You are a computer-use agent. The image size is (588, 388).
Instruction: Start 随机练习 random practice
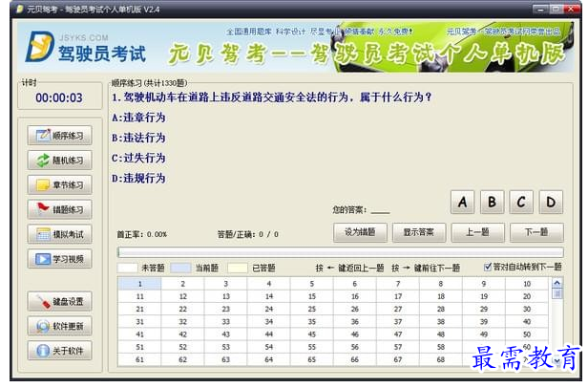point(59,161)
